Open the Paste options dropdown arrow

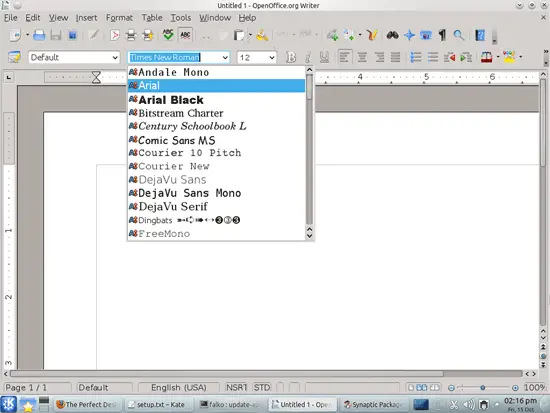coord(250,35)
